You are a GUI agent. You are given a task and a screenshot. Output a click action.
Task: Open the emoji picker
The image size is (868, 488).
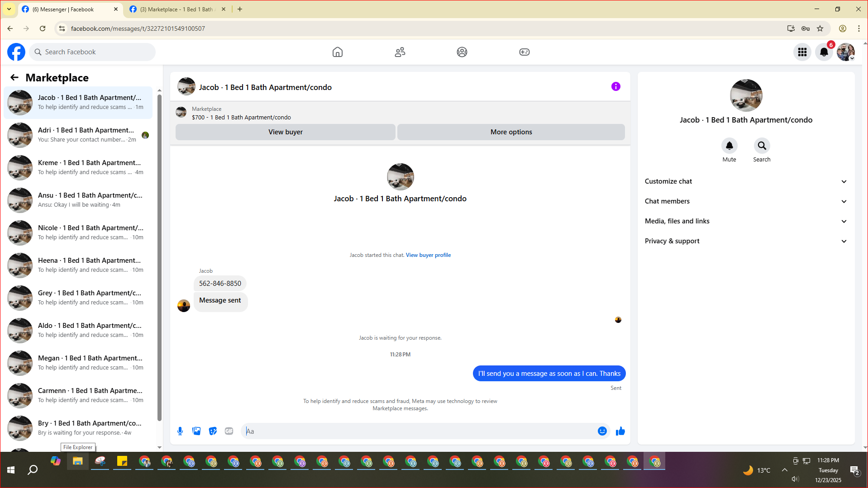pos(602,431)
